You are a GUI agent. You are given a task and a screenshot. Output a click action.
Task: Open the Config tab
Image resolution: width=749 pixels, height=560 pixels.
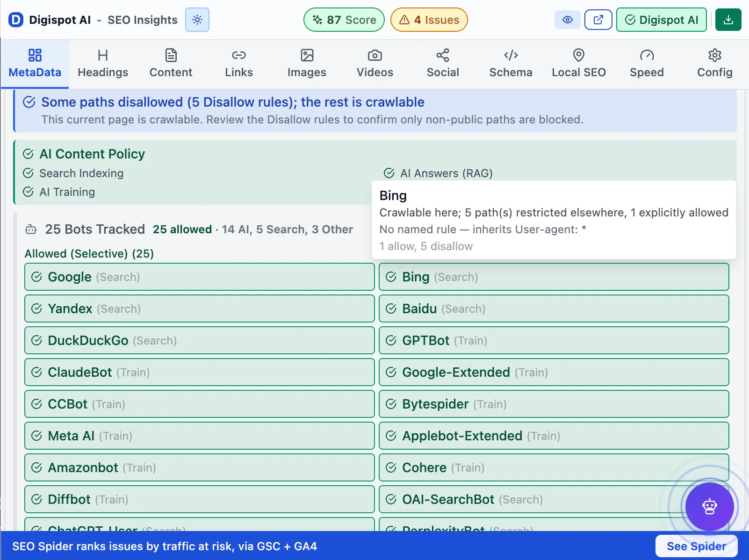715,64
